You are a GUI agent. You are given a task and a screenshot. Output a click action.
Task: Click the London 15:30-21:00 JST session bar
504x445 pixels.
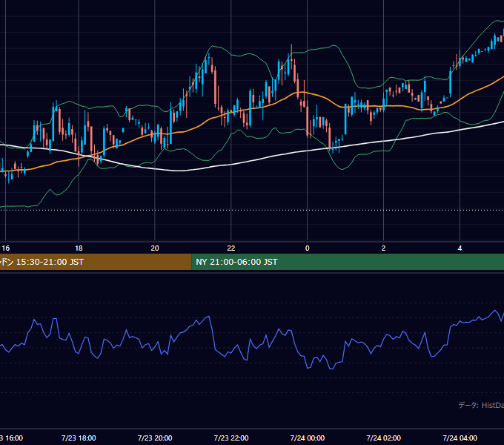pyautogui.click(x=96, y=262)
